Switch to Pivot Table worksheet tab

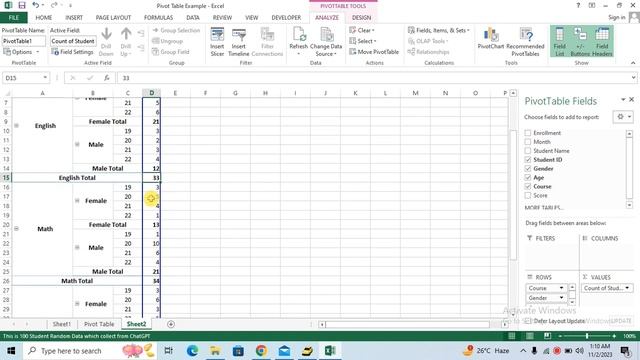point(99,324)
